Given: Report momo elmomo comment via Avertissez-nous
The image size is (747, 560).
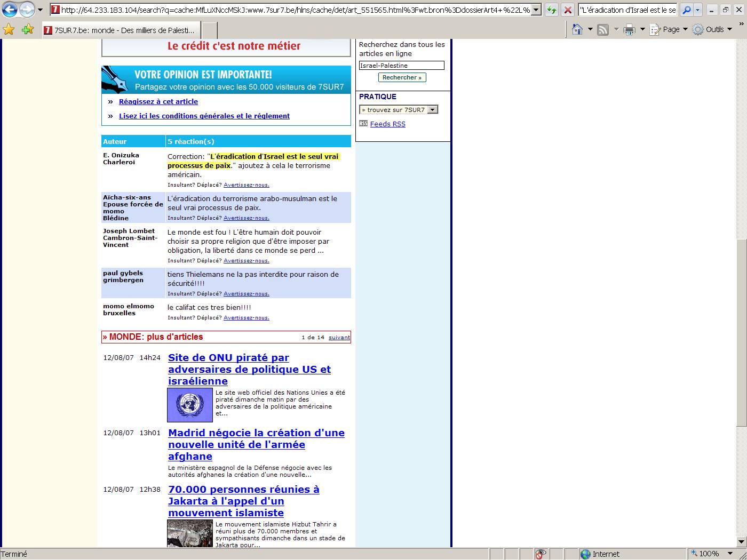Looking at the screenshot, I should click(x=246, y=318).
